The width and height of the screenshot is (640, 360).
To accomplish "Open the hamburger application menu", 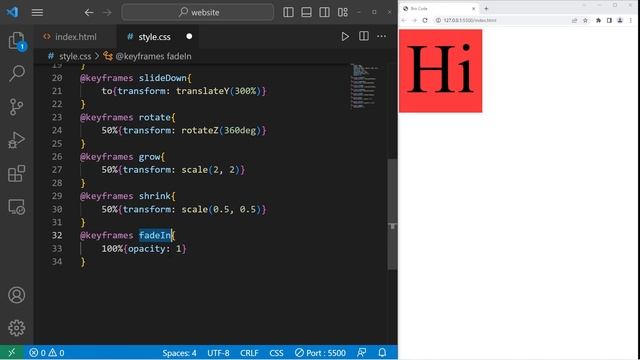I will point(37,12).
